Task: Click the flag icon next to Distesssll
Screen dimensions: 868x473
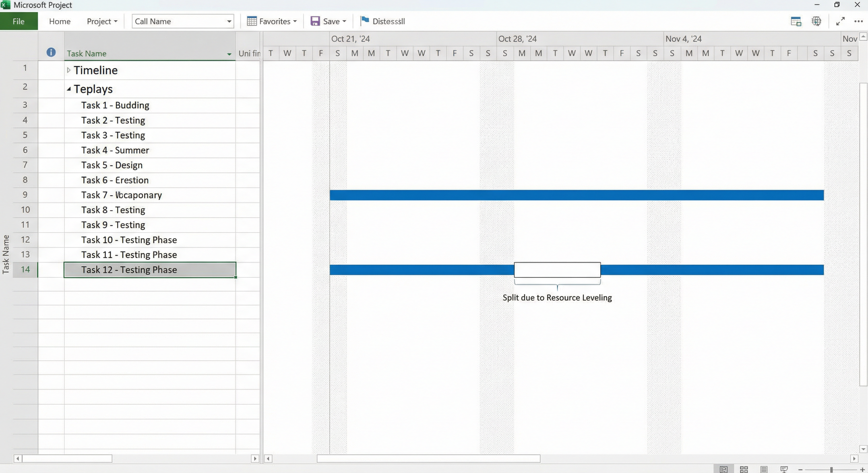Action: [364, 21]
